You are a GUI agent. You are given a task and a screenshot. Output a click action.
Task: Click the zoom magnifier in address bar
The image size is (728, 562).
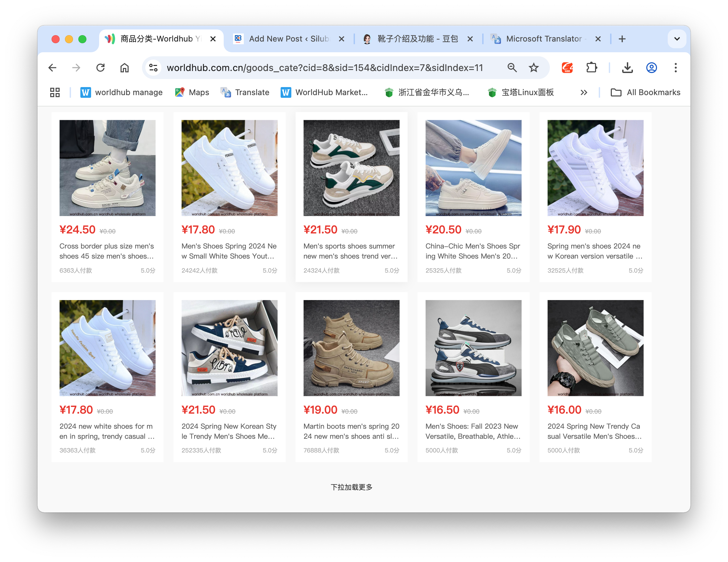[x=512, y=68]
